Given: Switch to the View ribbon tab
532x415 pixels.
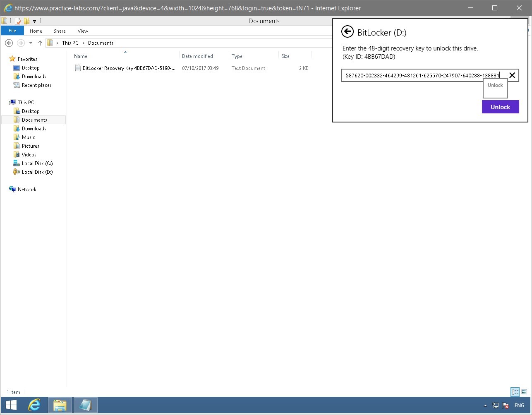Looking at the screenshot, I should 83,31.
